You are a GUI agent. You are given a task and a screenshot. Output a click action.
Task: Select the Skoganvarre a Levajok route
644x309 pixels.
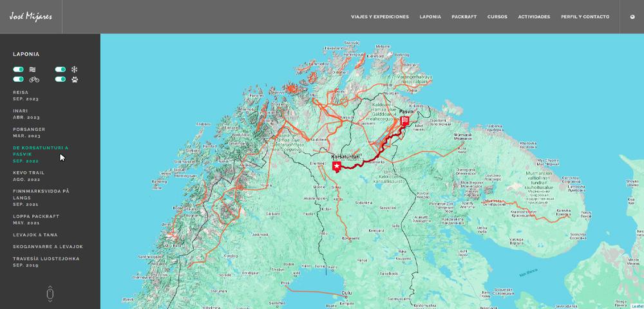click(48, 247)
